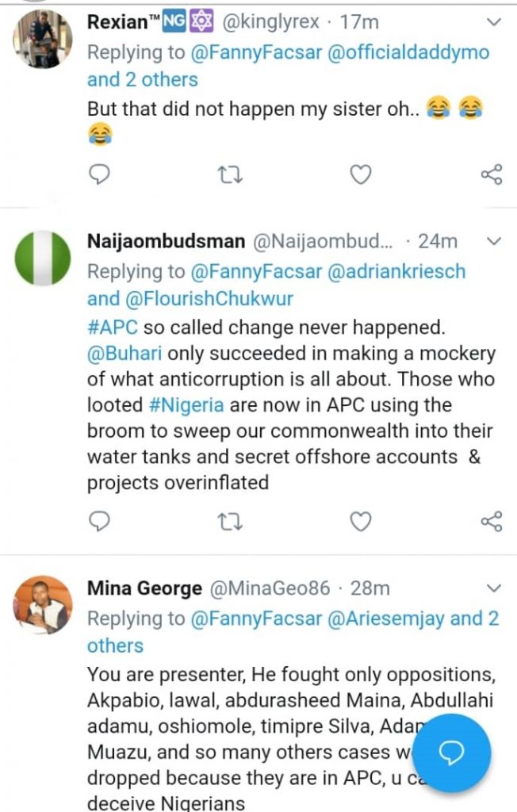Open the #APC hashtag
Screen dimensions: 517x812
point(113,327)
